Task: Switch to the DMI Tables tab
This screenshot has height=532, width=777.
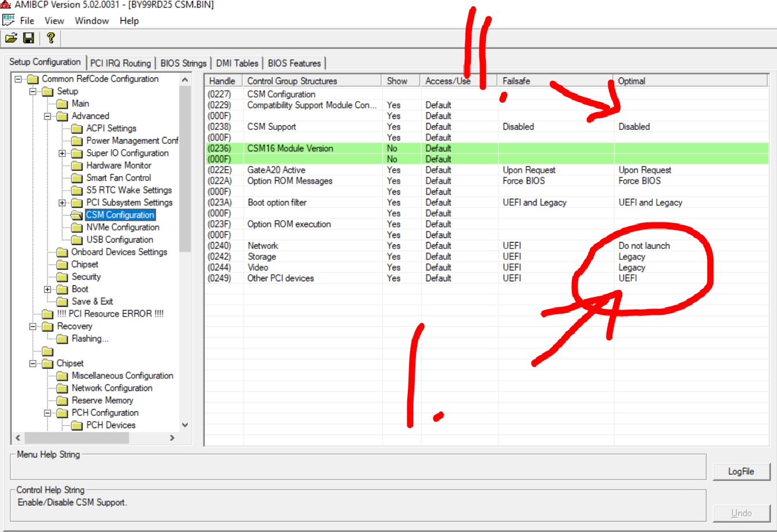Action: (237, 63)
